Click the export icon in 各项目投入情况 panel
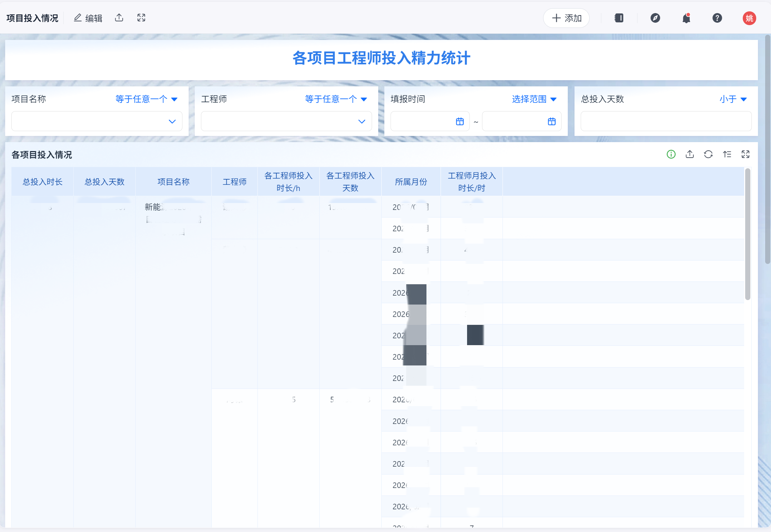The width and height of the screenshot is (771, 532). click(690, 154)
